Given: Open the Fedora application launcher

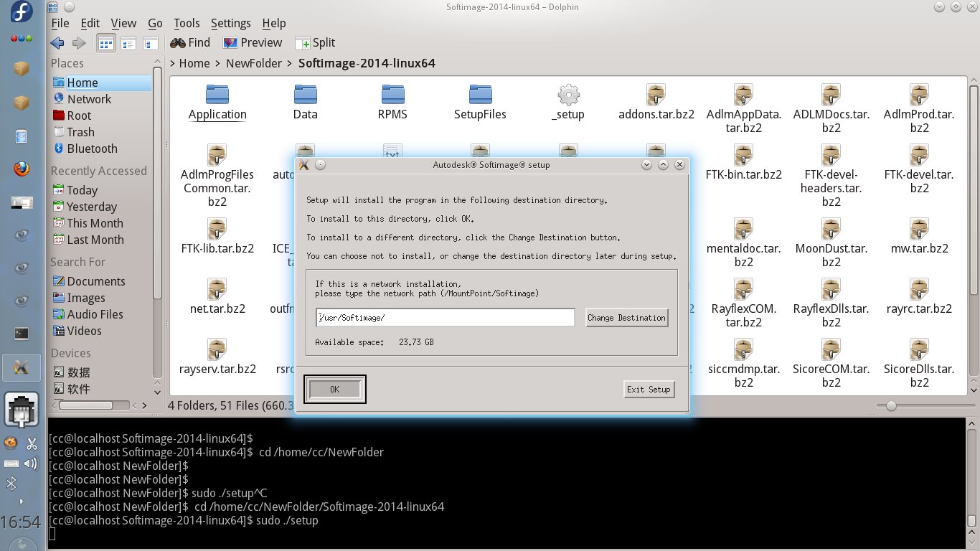Looking at the screenshot, I should coord(22,11).
